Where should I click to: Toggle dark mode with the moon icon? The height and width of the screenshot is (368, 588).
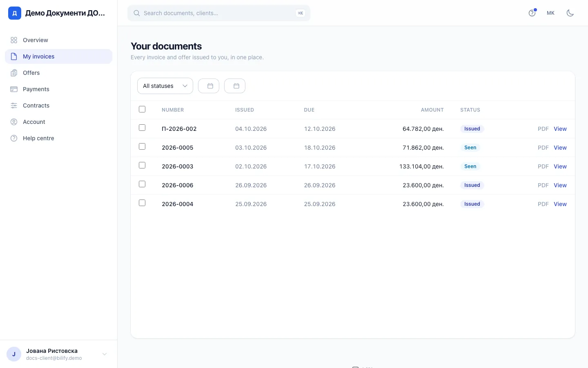coord(570,13)
